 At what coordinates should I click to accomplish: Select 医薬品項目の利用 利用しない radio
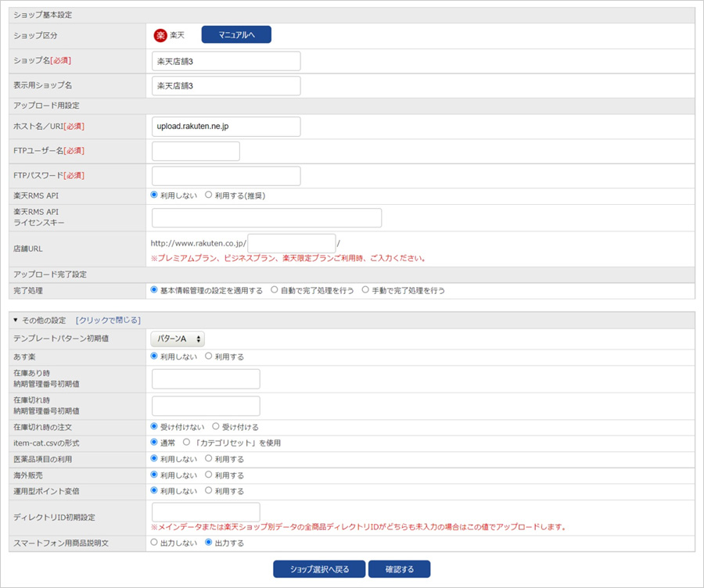tap(154, 458)
